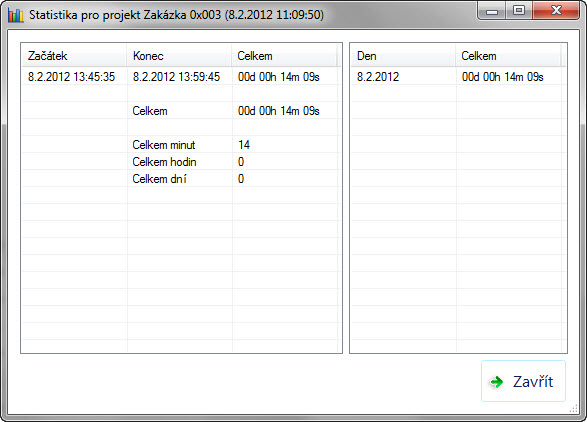
Task: Close window using the red X button
Action: point(556,10)
